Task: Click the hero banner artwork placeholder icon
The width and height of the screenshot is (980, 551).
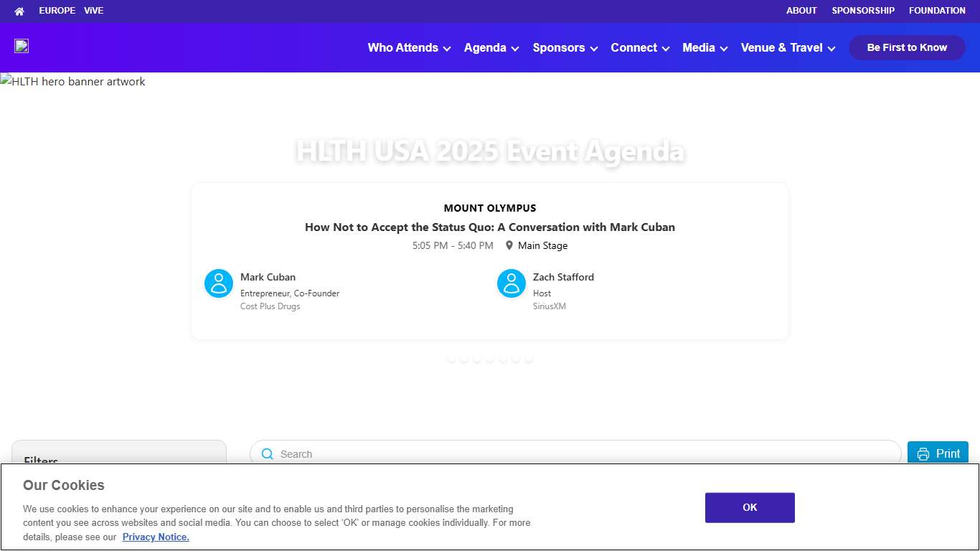Action: (x=6, y=81)
